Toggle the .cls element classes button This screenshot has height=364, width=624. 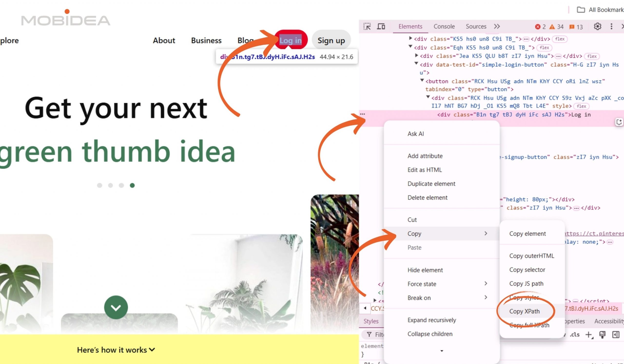tap(575, 335)
